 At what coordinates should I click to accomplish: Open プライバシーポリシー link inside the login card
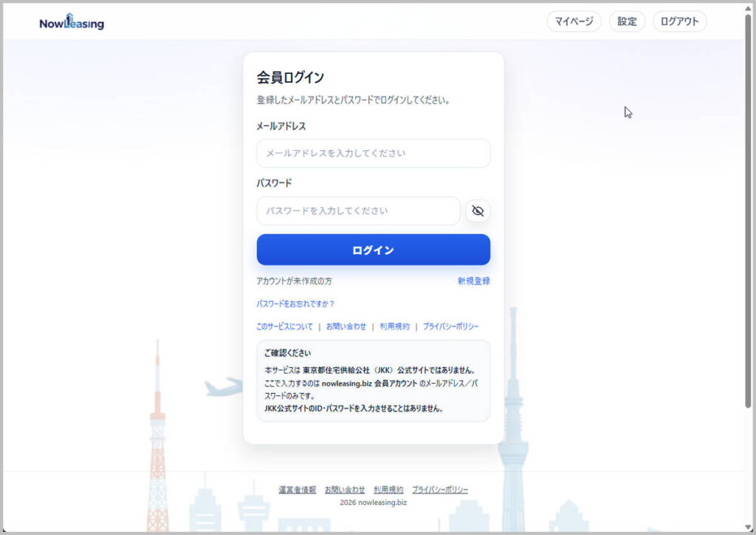450,326
